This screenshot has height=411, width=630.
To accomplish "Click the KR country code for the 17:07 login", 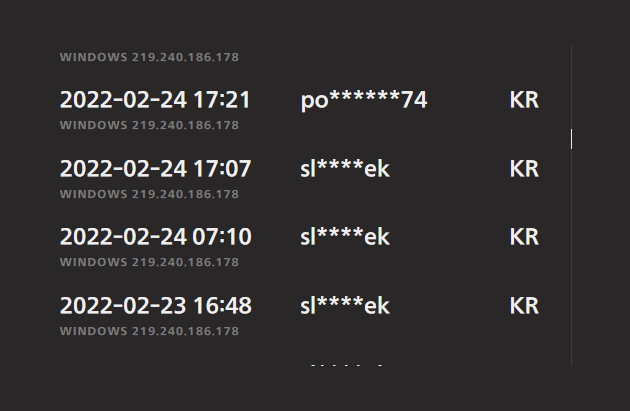I will 524,168.
